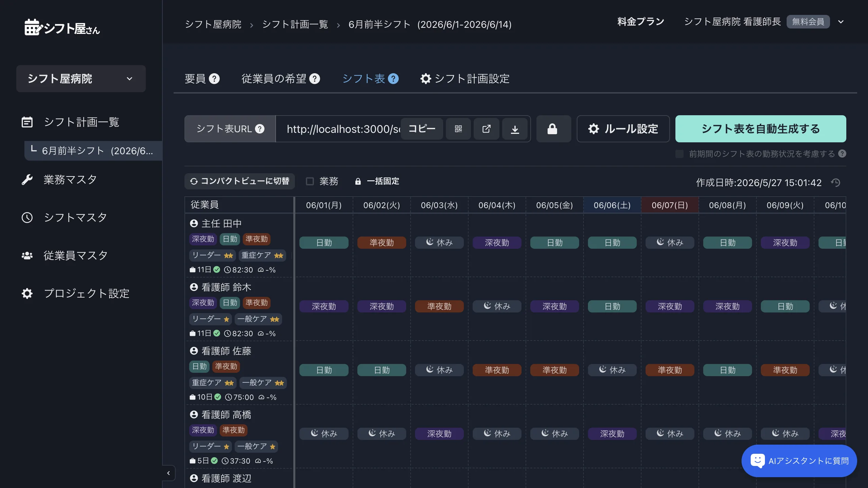The height and width of the screenshot is (488, 868).
Task: Open 鈴木's 06/03 準夜勤 shift cell
Action: click(439, 306)
